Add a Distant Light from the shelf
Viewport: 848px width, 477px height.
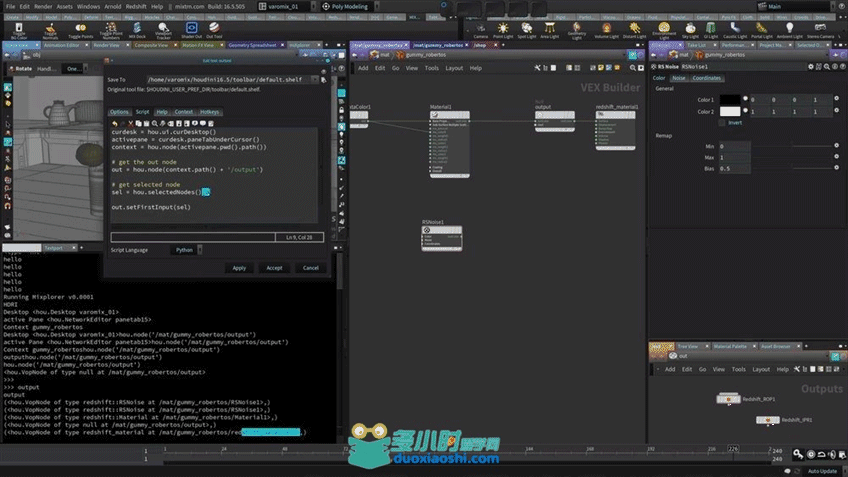click(x=634, y=31)
